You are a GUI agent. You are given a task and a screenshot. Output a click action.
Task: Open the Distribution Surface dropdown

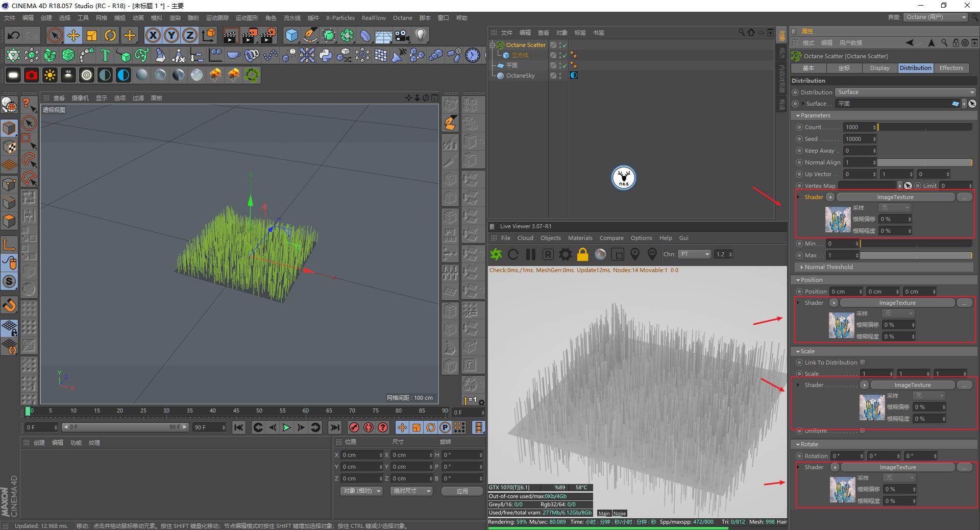[905, 92]
